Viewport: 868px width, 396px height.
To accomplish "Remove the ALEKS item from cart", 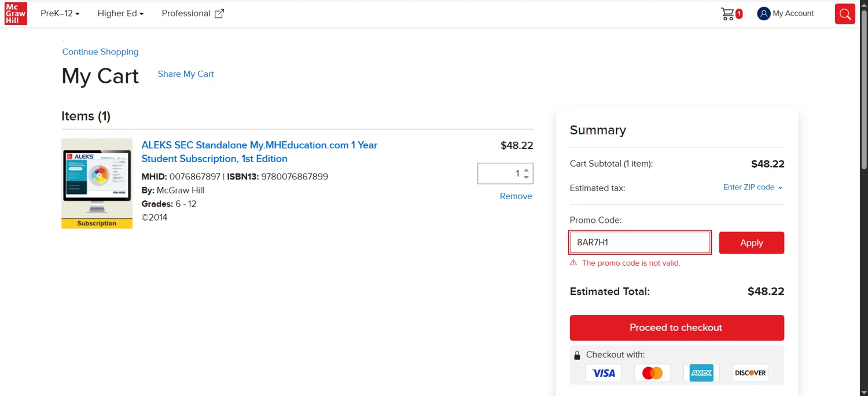I will point(516,196).
